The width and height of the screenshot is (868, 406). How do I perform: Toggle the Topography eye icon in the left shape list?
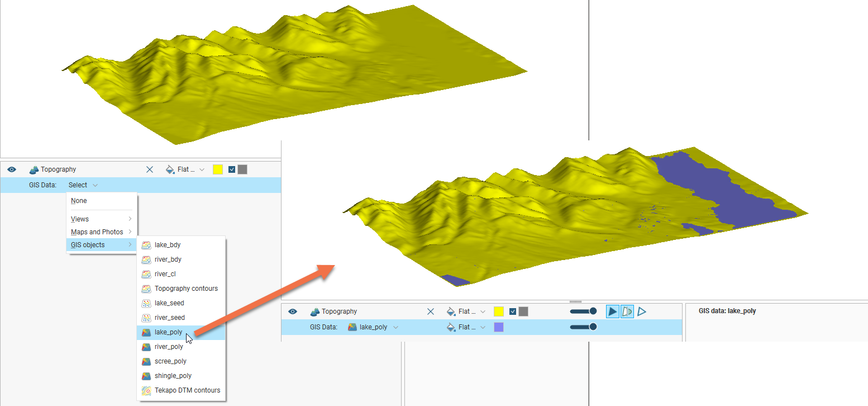[12, 169]
